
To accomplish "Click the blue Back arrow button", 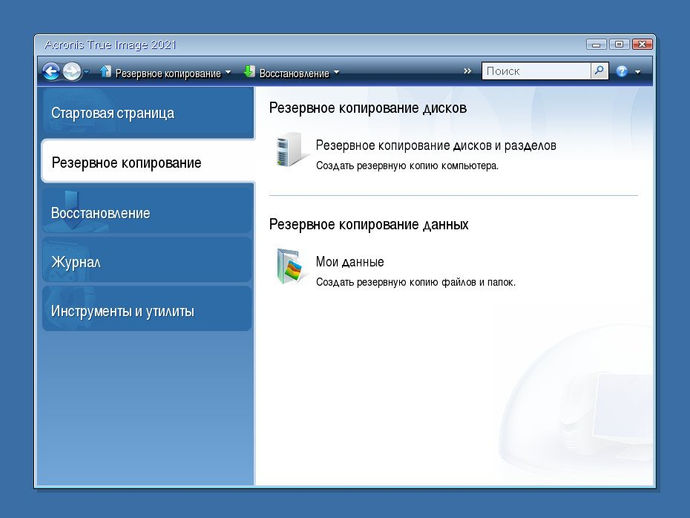I will point(51,71).
